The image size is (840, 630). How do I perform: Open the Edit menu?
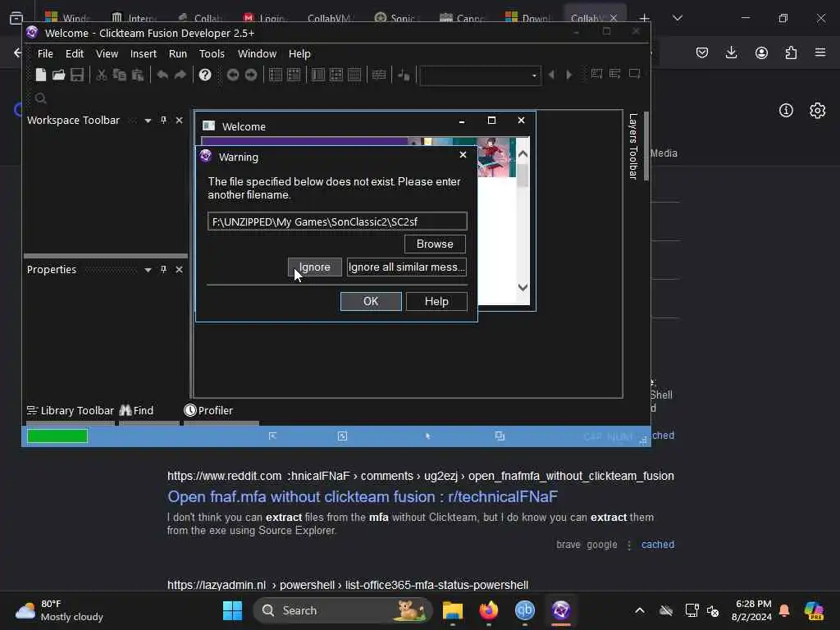pyautogui.click(x=75, y=53)
